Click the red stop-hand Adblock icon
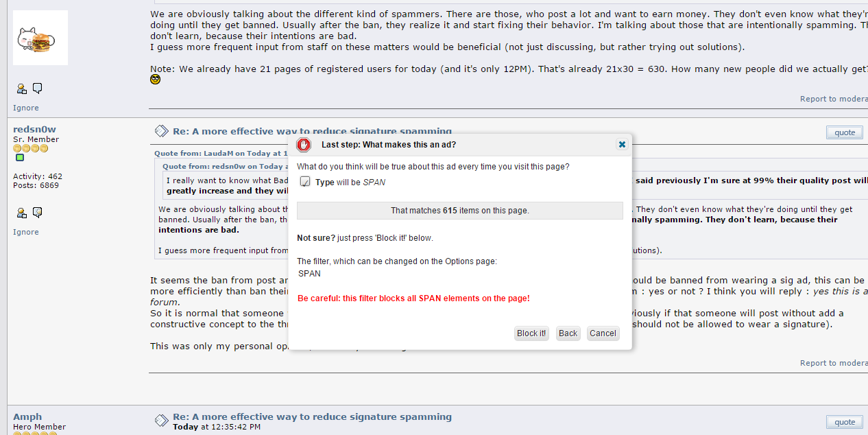 tap(303, 145)
